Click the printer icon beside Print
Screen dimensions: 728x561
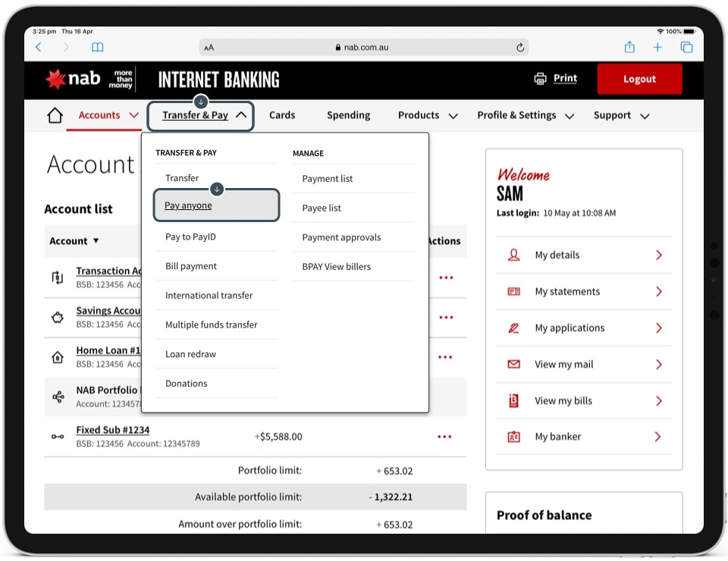click(540, 78)
